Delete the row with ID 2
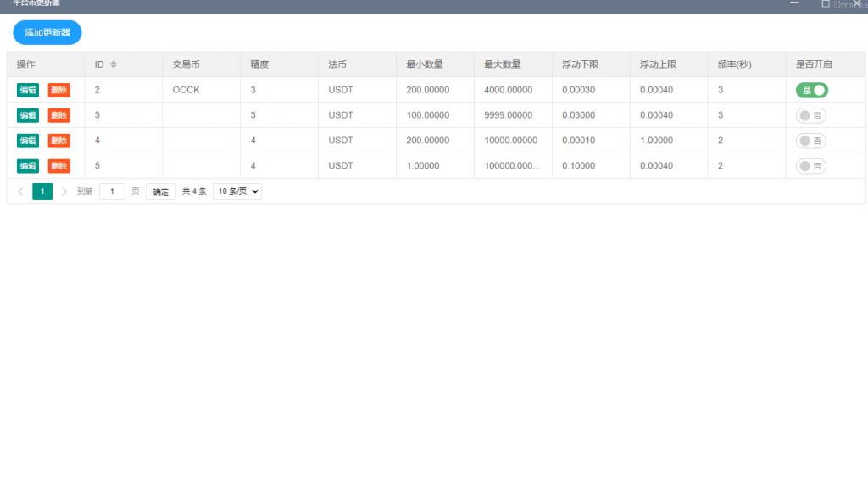868x488 pixels. pos(58,90)
